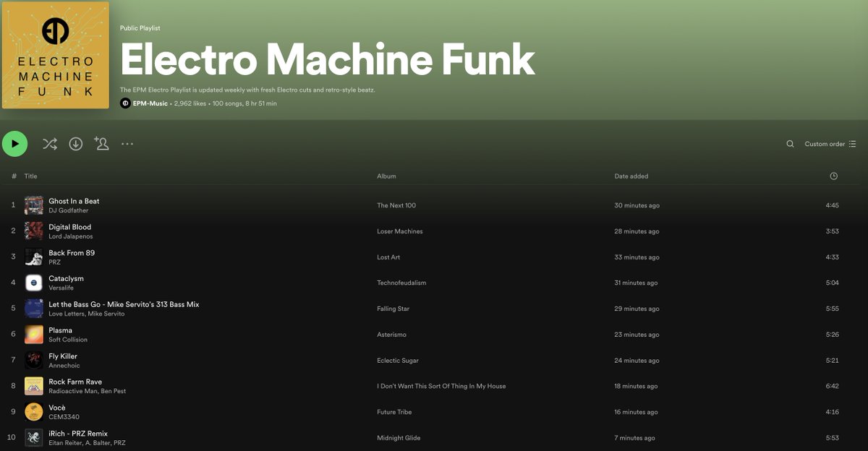The image size is (868, 451).
Task: Click Rock Farm Rave album thumbnail
Action: (x=34, y=386)
